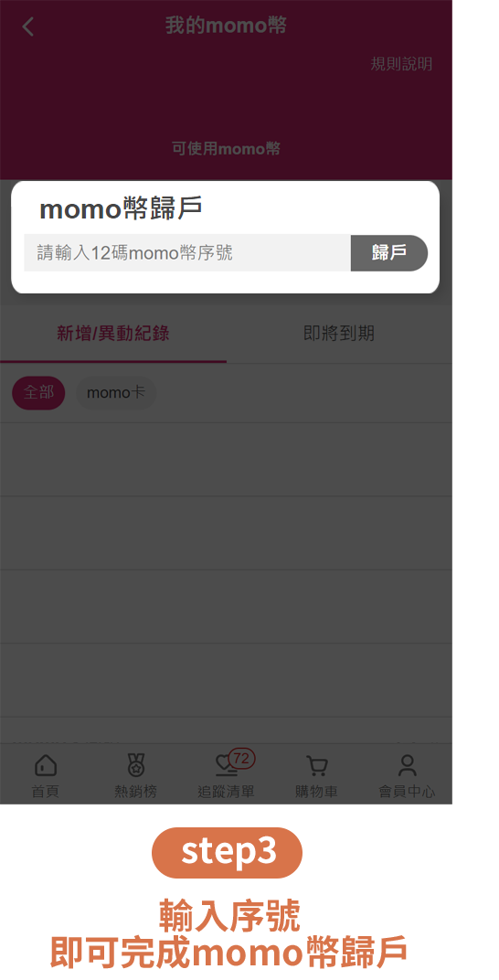Open the 購物車 cart icon
This screenshot has height=980, width=499.
pyautogui.click(x=316, y=766)
